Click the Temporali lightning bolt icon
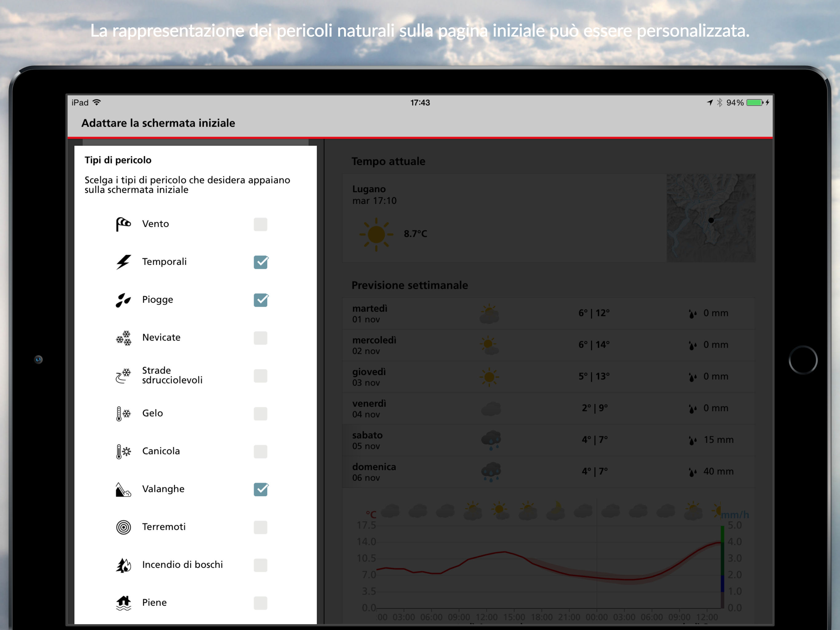 point(123,262)
